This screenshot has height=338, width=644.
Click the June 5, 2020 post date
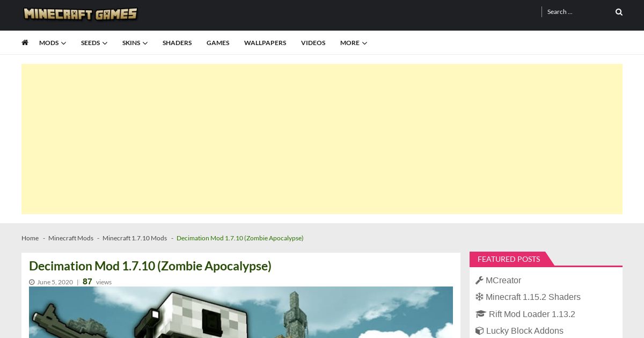[55, 282]
